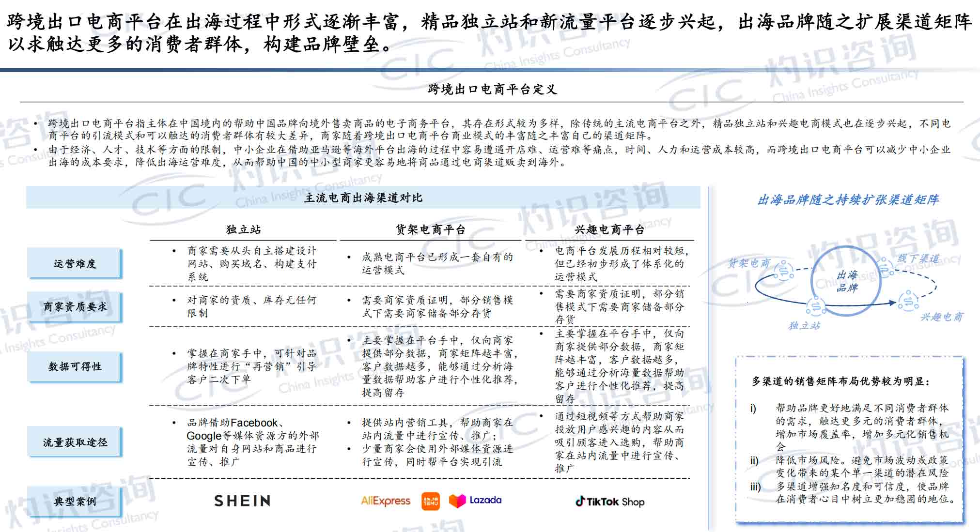Click the 独立站 column header
The image size is (980, 532).
coord(243,229)
